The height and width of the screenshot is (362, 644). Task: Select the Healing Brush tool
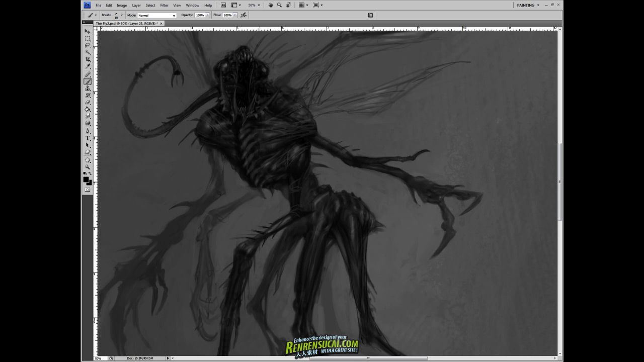pyautogui.click(x=88, y=74)
